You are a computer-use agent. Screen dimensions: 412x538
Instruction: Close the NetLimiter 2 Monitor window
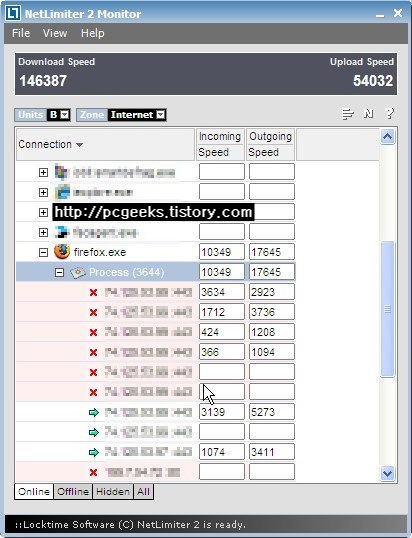[x=398, y=13]
